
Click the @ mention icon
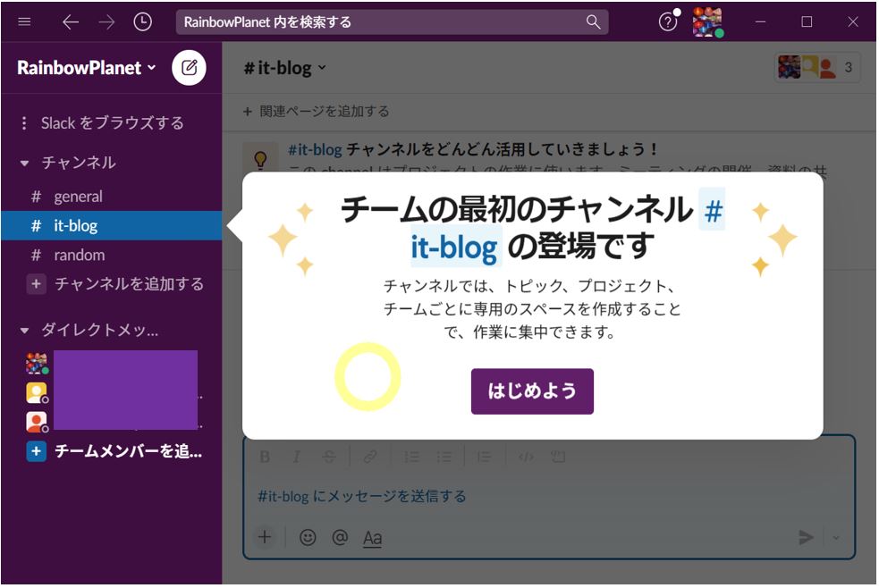[x=340, y=537]
